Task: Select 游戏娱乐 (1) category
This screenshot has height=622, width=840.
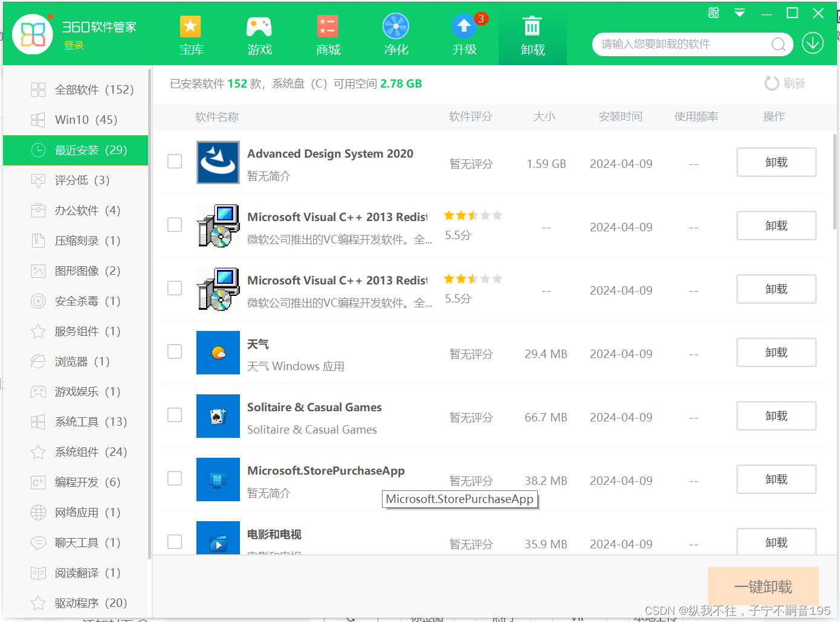Action: point(76,391)
